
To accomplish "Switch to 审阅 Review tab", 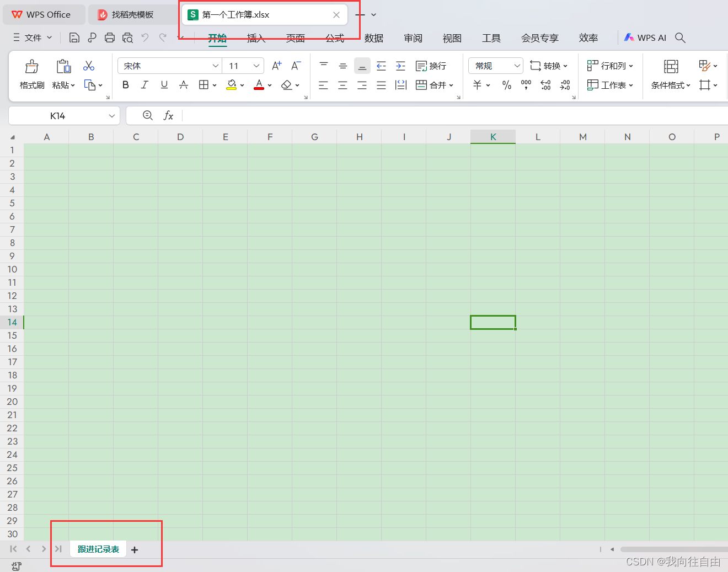I will click(x=413, y=38).
